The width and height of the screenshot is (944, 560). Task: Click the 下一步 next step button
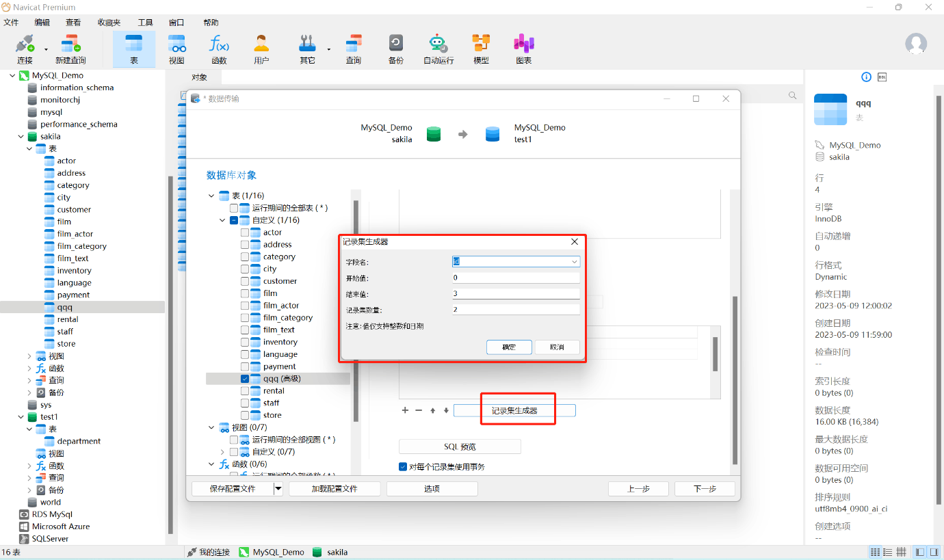[x=705, y=489]
